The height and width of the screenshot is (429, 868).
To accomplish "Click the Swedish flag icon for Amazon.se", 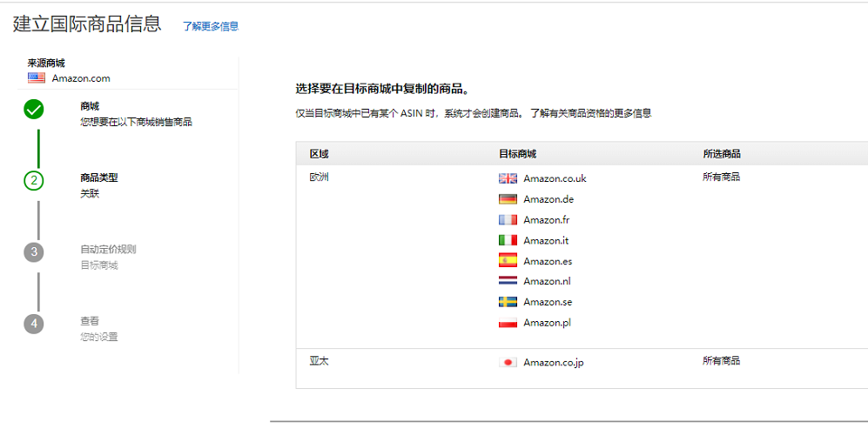I will pos(508,302).
